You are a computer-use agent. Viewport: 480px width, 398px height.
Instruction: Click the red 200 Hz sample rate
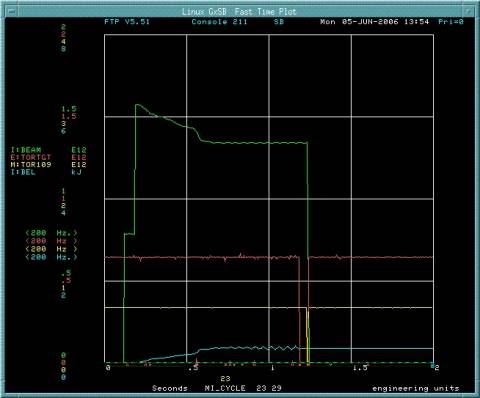[51, 241]
